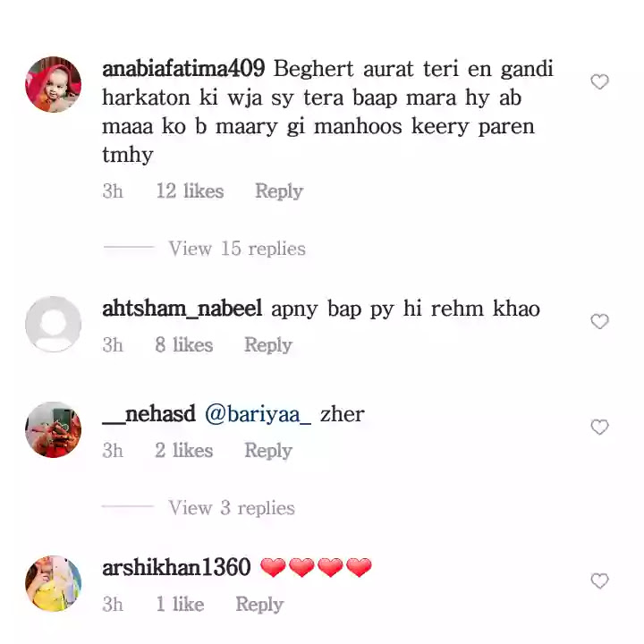Image resolution: width=644 pixels, height=644 pixels.
Task: Open anabiafatima409's profile picture
Action: click(x=53, y=85)
